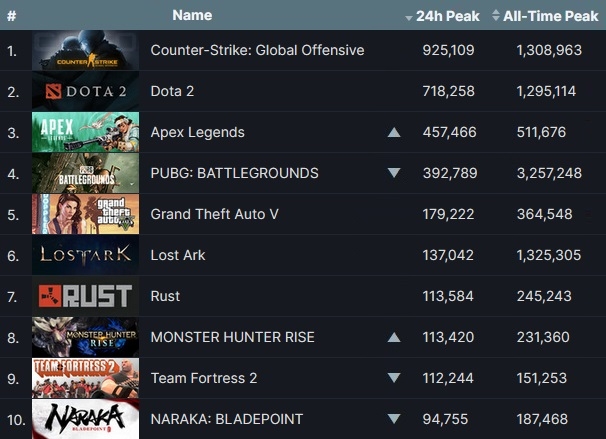Sort by the 24h Peak column
Image resolution: width=606 pixels, height=439 pixels.
[x=442, y=16]
